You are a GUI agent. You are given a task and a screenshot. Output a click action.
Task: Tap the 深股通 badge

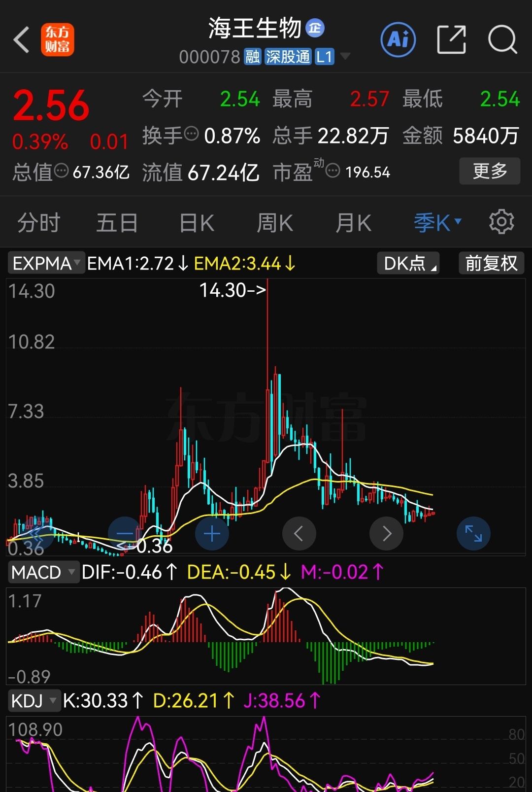tap(288, 57)
